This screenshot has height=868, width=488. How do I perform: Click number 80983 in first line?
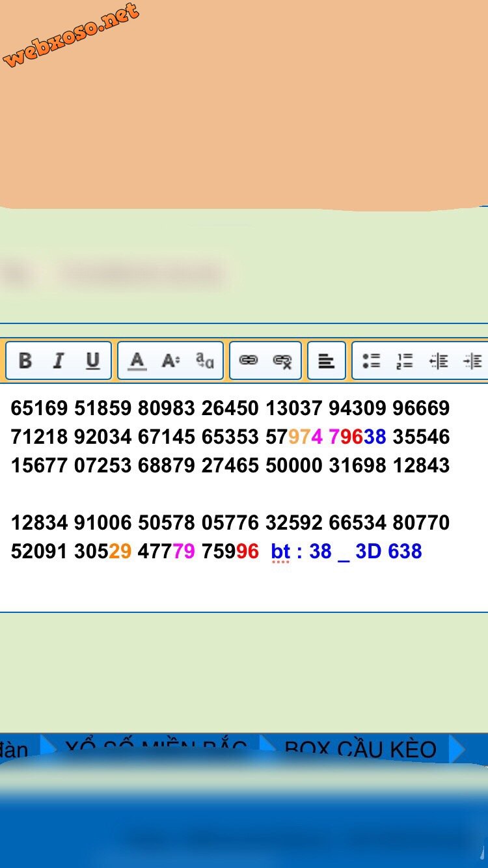pos(167,408)
